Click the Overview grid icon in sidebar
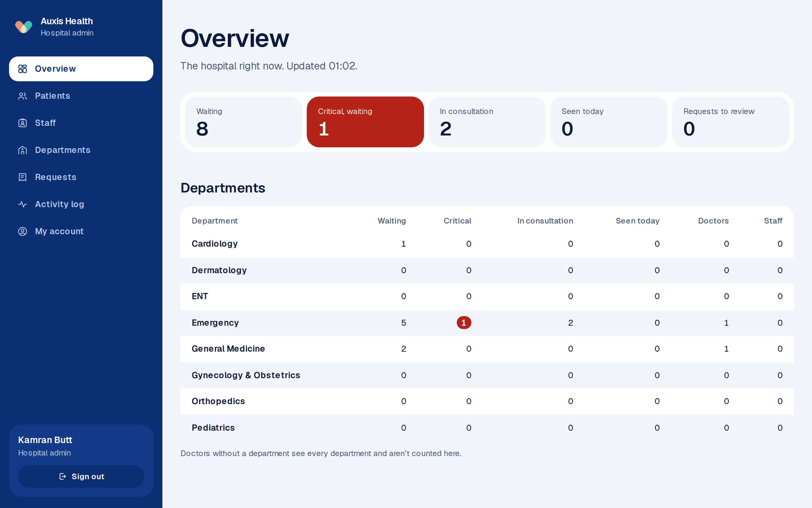Viewport: 812px width, 508px height. [23, 69]
